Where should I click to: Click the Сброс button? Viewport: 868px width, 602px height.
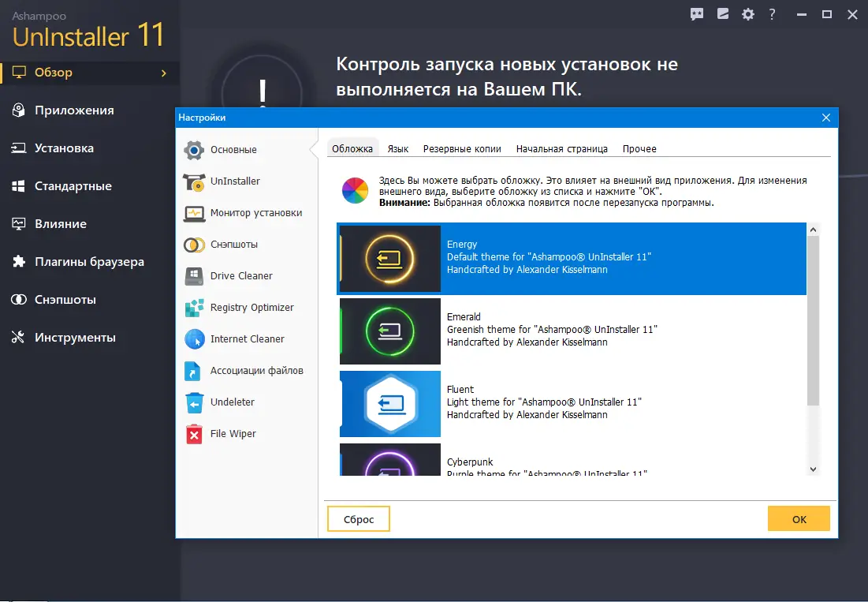(358, 518)
